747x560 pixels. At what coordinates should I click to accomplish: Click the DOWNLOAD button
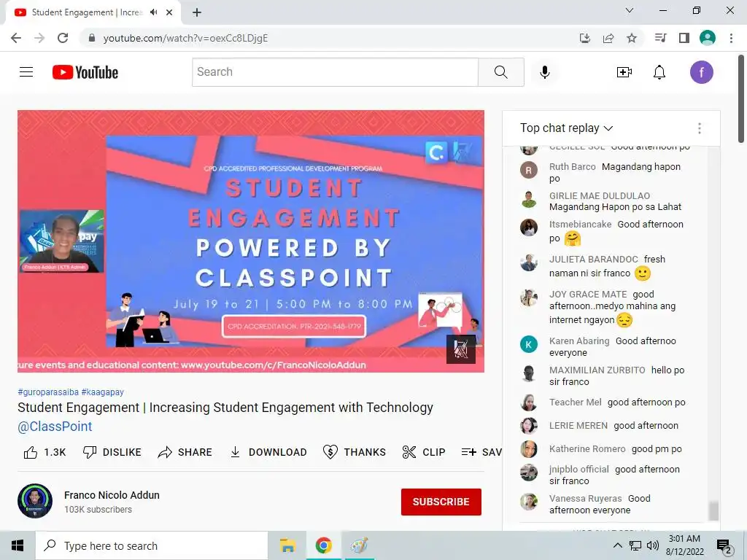tap(268, 452)
